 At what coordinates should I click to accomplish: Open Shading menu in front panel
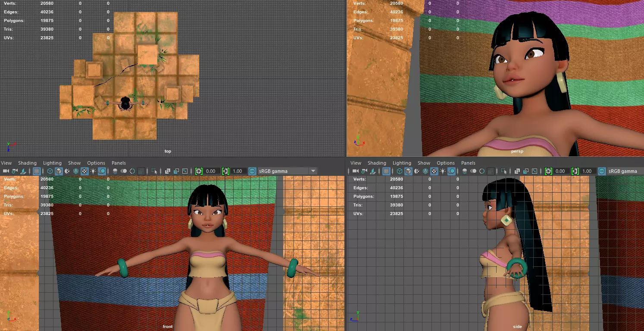[x=27, y=163]
